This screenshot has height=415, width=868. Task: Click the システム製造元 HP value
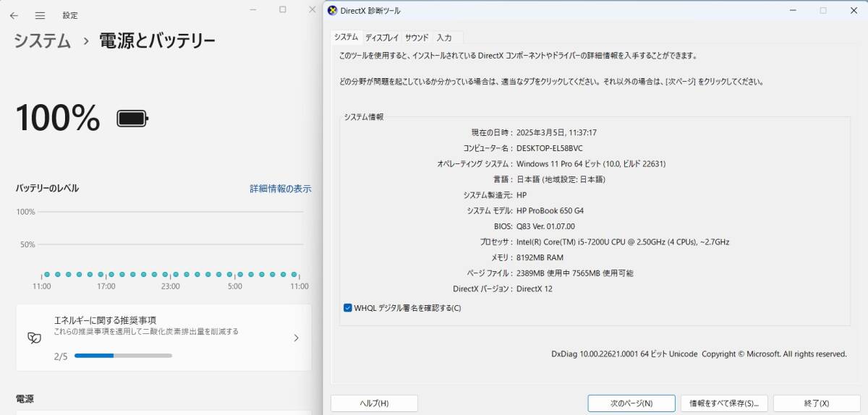coord(522,195)
